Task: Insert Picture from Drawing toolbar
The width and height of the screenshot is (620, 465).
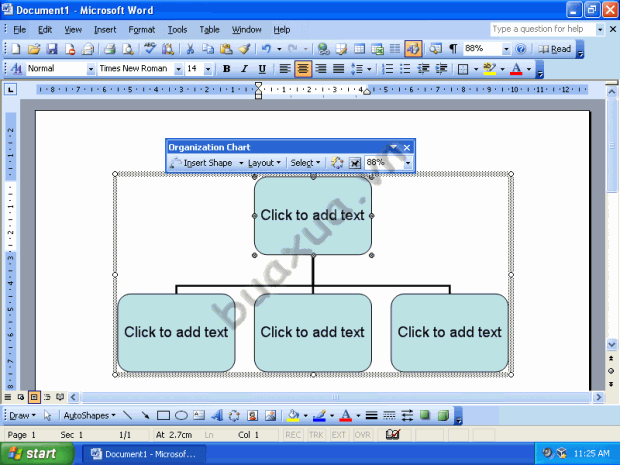Action: pos(270,415)
